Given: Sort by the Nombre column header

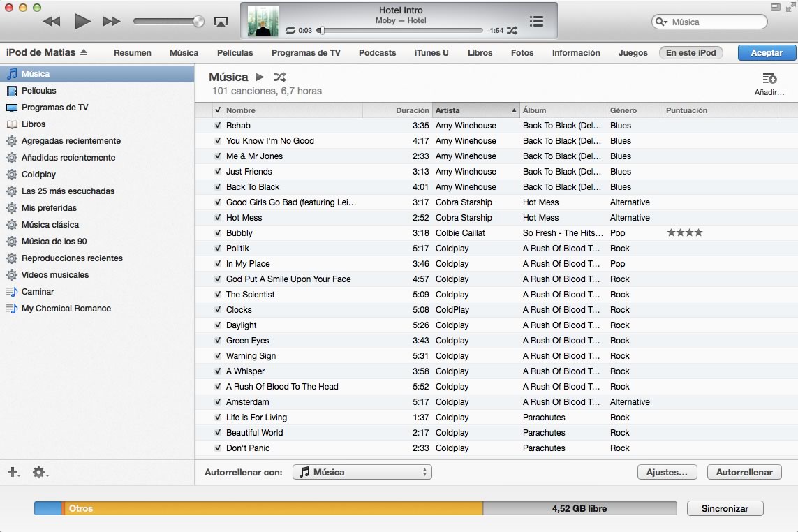Looking at the screenshot, I should [293, 110].
